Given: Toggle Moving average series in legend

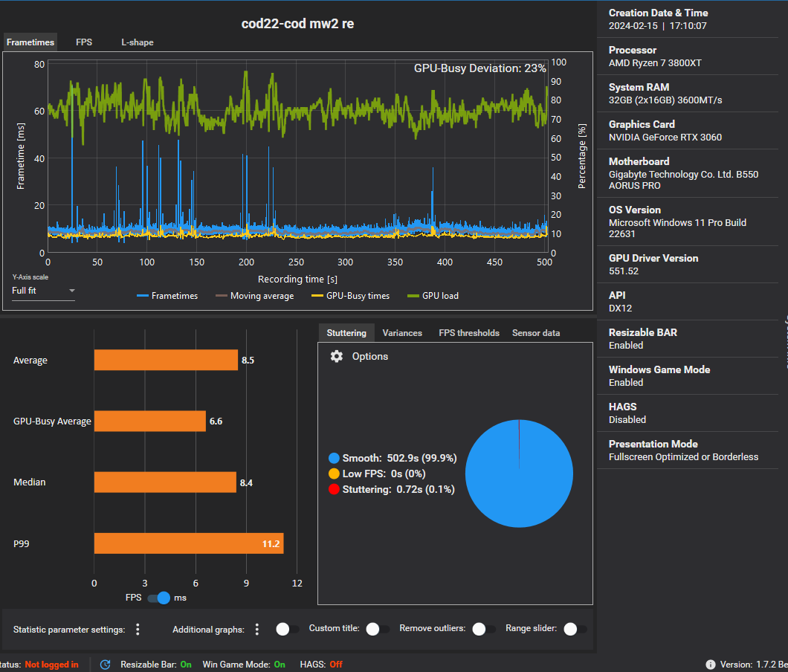Looking at the screenshot, I should [255, 296].
